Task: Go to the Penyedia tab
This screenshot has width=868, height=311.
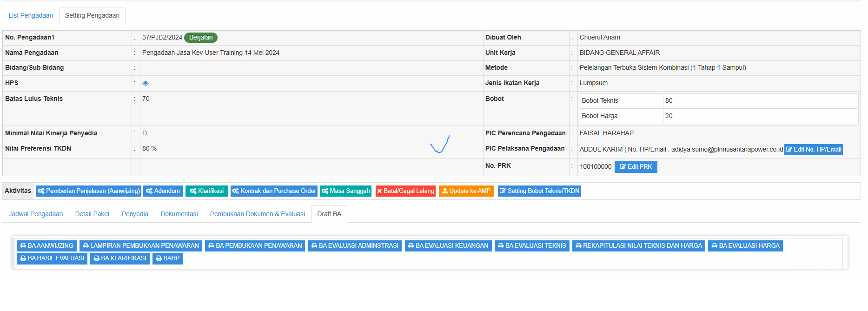Action: 135,214
